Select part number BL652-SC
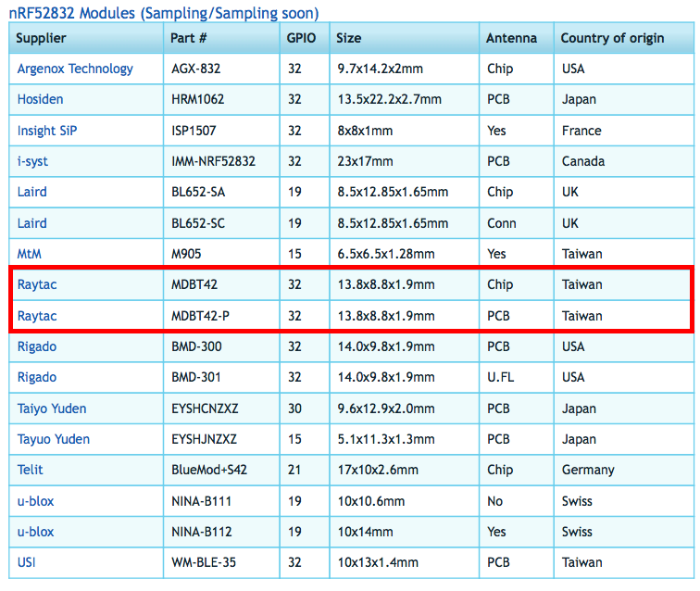Screen dimensions: 700x591 point(198,223)
